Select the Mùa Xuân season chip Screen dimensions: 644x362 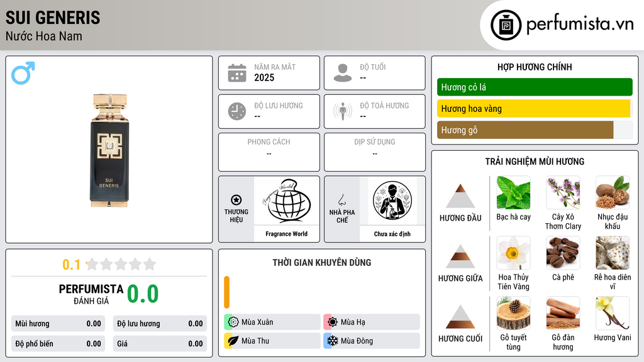(272, 322)
